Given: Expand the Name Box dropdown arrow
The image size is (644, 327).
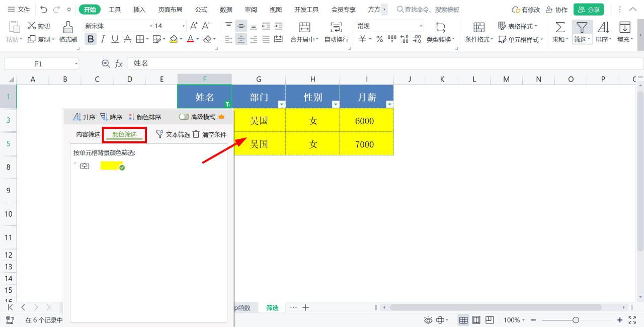Looking at the screenshot, I should (76, 64).
